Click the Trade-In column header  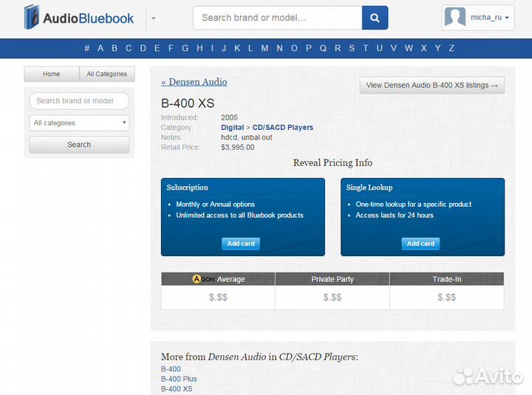click(447, 279)
